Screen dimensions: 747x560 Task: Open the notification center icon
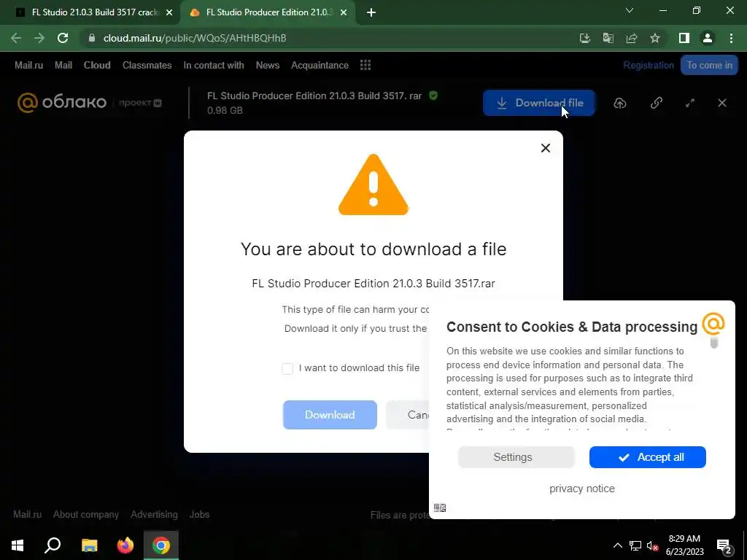point(724,546)
